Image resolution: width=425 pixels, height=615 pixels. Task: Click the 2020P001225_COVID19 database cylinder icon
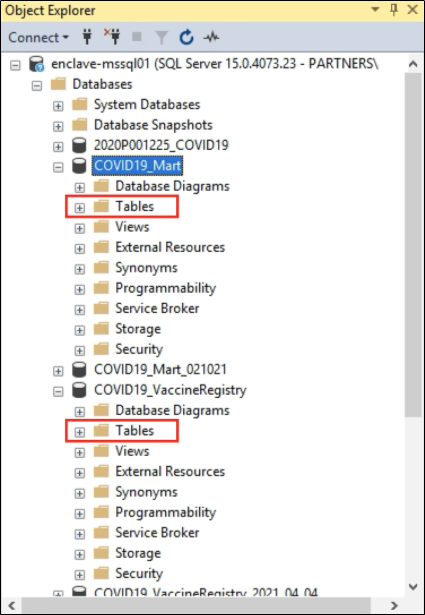pyautogui.click(x=79, y=146)
